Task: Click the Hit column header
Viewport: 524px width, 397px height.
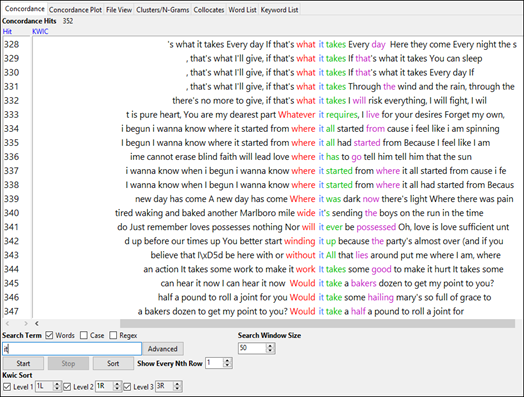Action: coord(7,31)
